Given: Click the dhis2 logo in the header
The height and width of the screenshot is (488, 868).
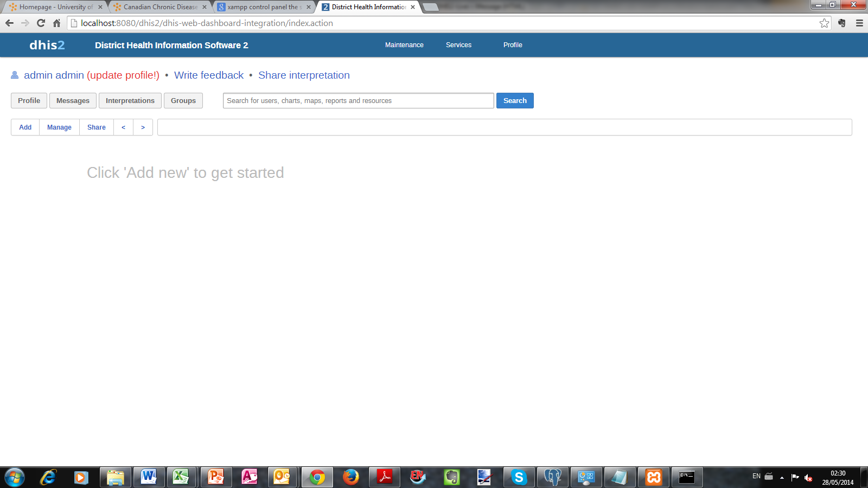Looking at the screenshot, I should [x=47, y=45].
